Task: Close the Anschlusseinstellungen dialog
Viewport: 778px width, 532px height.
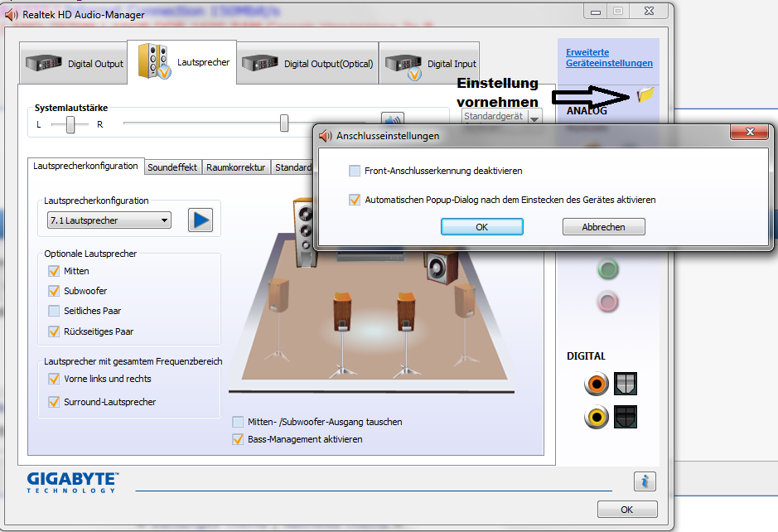Action: coord(749,132)
